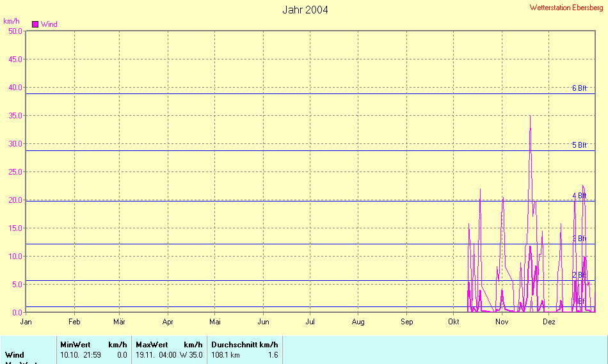608x364 pixels.
Task: Click the Jan month axis label
Action: (x=26, y=322)
